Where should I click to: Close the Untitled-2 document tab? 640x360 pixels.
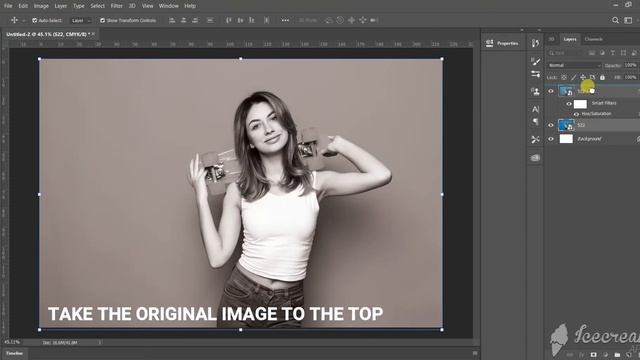pyautogui.click(x=93, y=34)
